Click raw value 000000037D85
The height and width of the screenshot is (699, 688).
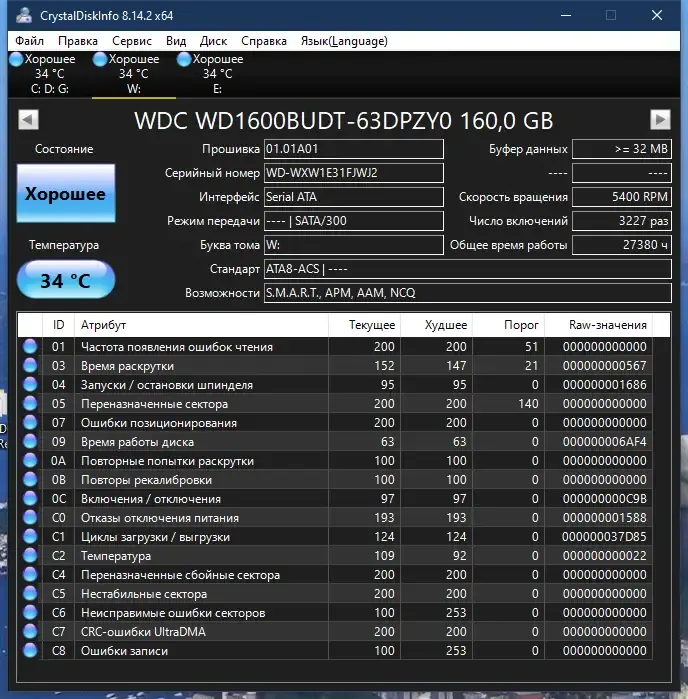click(604, 537)
